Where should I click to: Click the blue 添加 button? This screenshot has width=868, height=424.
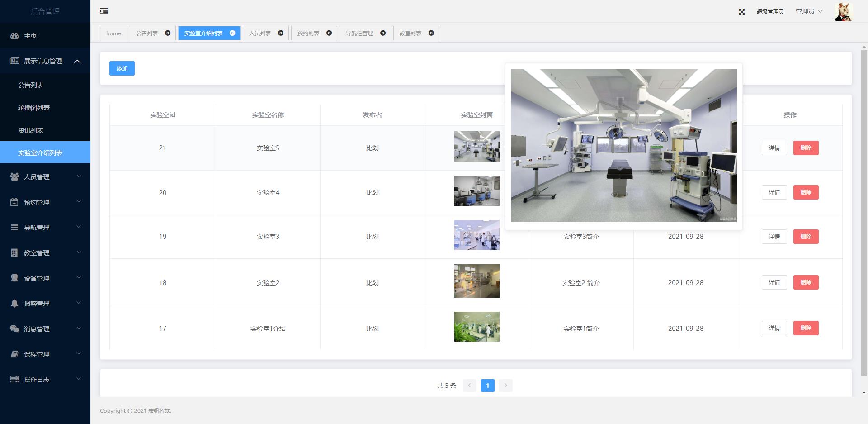pos(122,68)
